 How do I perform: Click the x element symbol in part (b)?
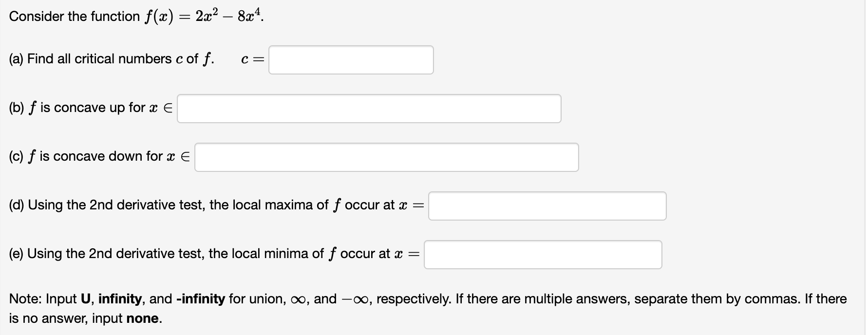coord(152,108)
